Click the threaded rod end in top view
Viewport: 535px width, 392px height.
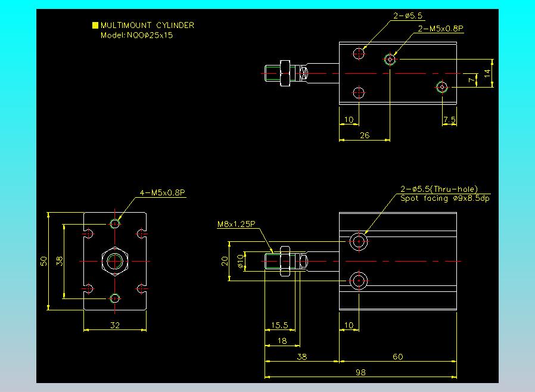point(272,73)
